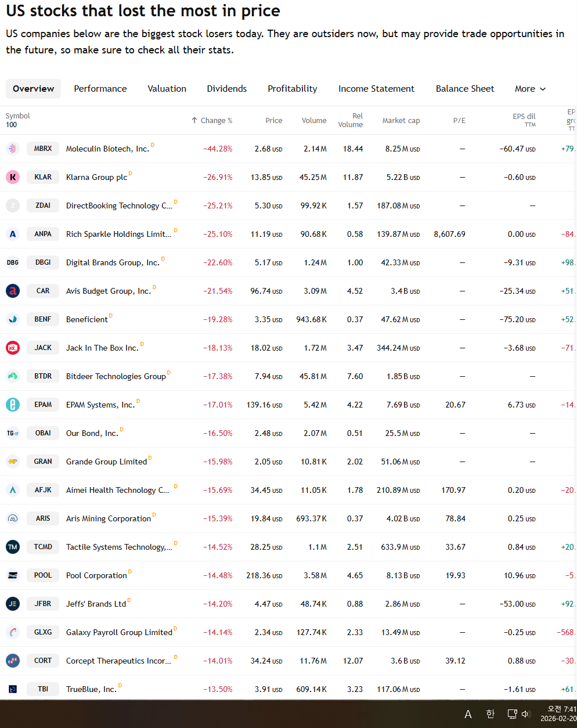This screenshot has width=577, height=728.
Task: Open the Bitdeer Technologies Group name link
Action: pyautogui.click(x=116, y=376)
